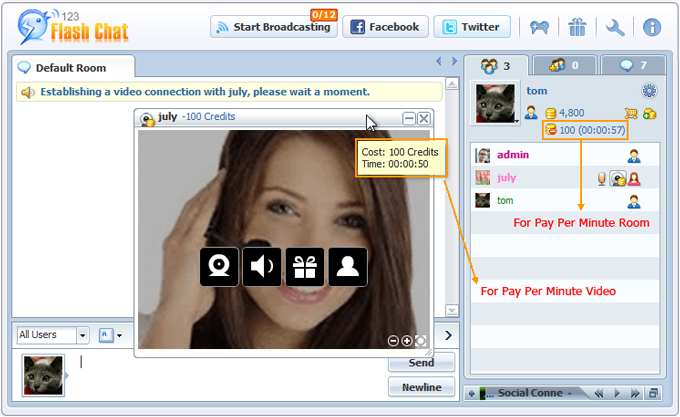
Task: Click the webcam icon on video overlay
Action: [x=219, y=267]
